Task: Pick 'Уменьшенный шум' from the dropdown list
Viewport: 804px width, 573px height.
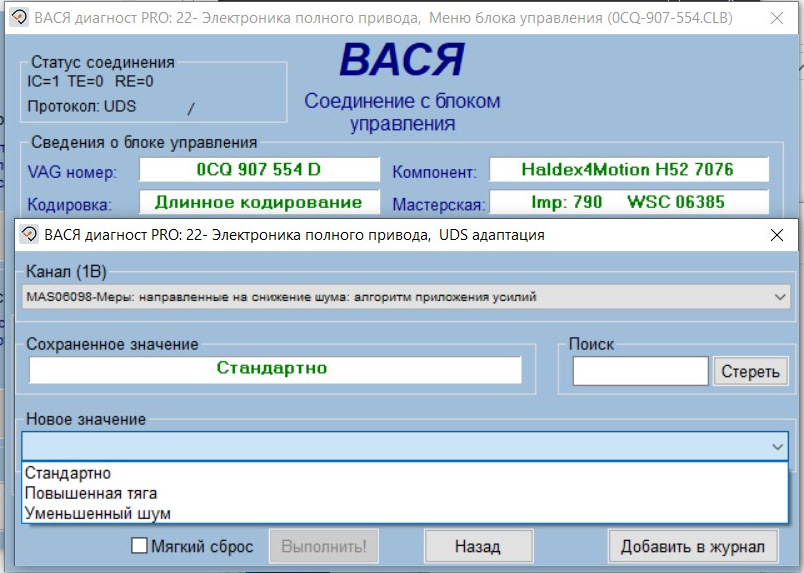Action: (x=405, y=513)
